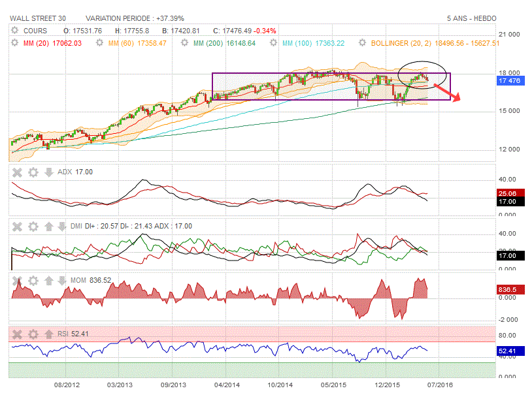Move DMI panel down

point(61,227)
